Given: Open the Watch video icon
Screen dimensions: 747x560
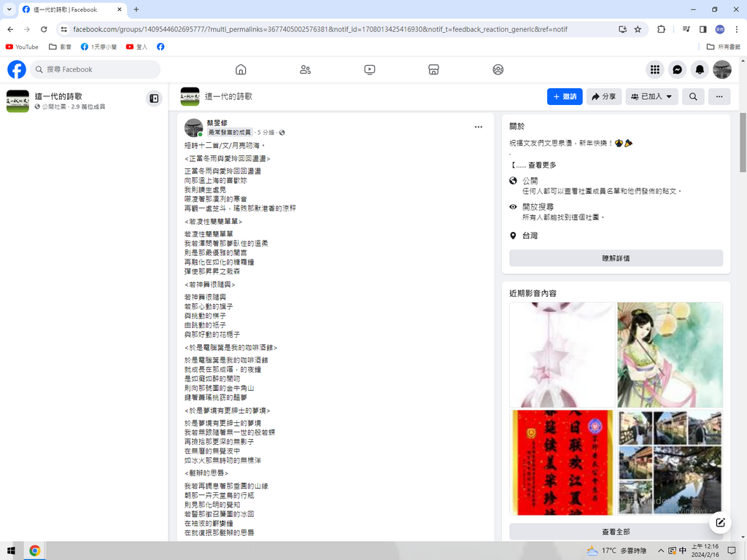Looking at the screenshot, I should pos(369,69).
